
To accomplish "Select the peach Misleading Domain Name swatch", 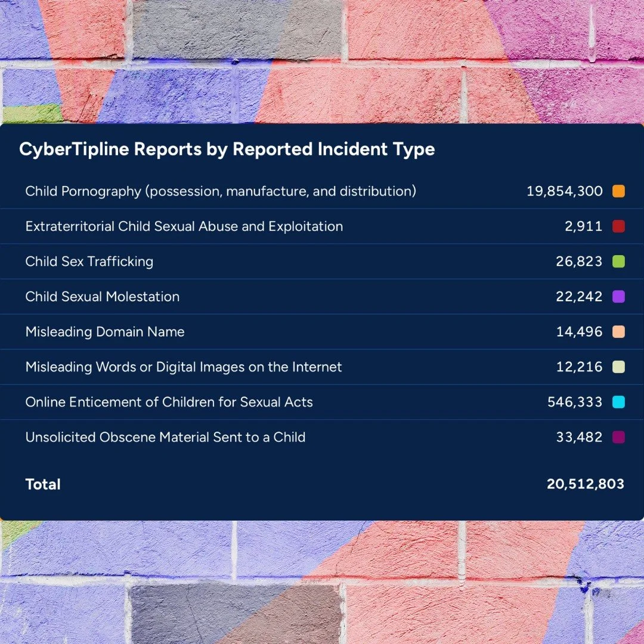I will point(618,332).
